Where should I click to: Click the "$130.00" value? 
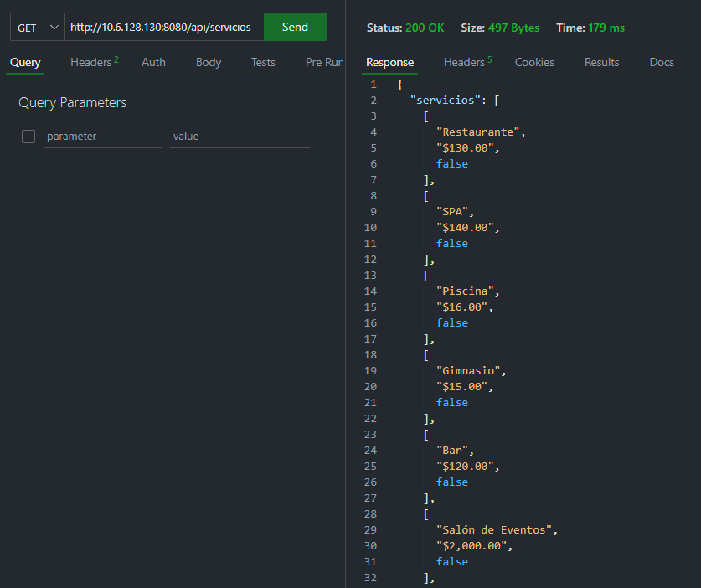pos(465,148)
